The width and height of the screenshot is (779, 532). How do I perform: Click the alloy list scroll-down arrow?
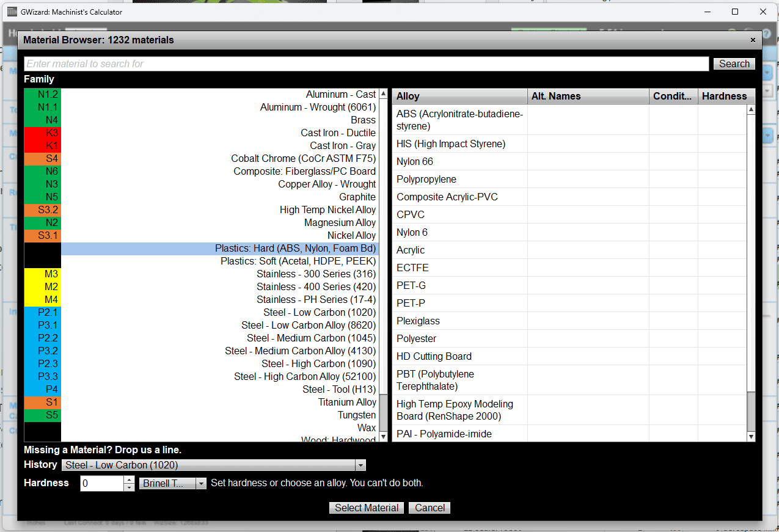tap(752, 437)
